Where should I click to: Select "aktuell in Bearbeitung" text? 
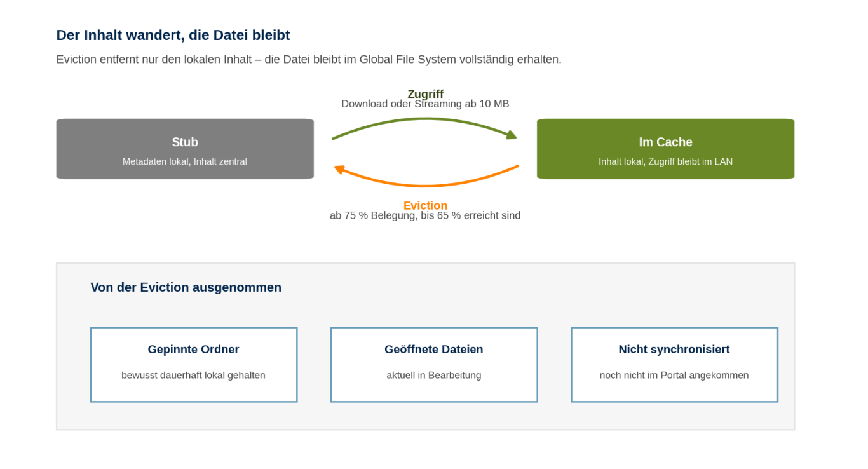tap(433, 375)
